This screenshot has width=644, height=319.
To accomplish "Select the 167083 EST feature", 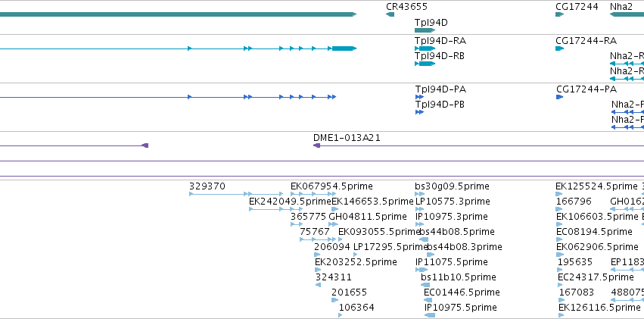I will click(562, 300).
